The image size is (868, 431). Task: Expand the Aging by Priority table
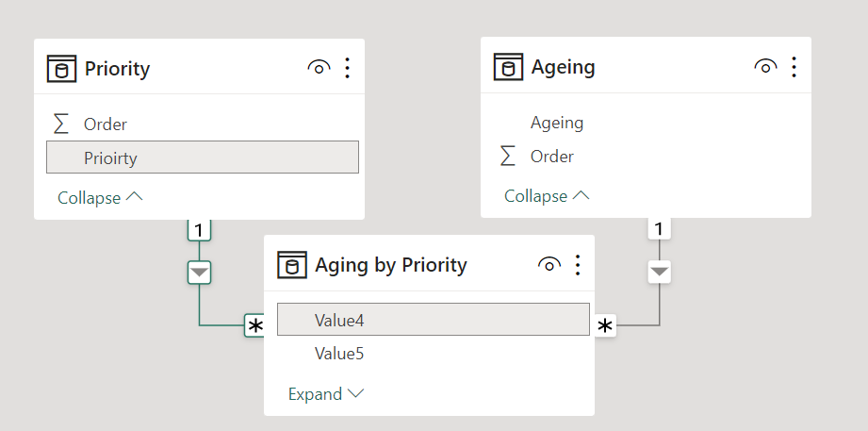point(326,394)
